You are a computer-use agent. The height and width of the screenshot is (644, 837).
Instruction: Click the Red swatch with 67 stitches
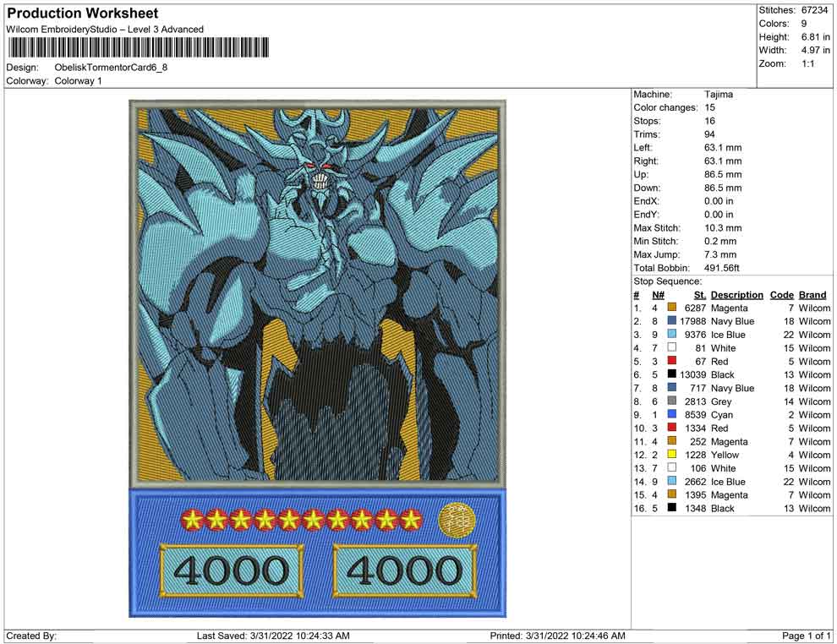pyautogui.click(x=672, y=361)
